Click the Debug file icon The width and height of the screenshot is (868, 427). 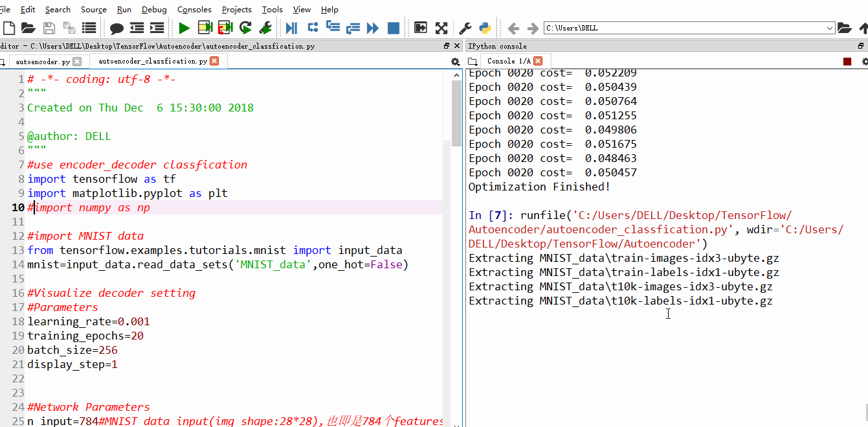pyautogui.click(x=291, y=28)
